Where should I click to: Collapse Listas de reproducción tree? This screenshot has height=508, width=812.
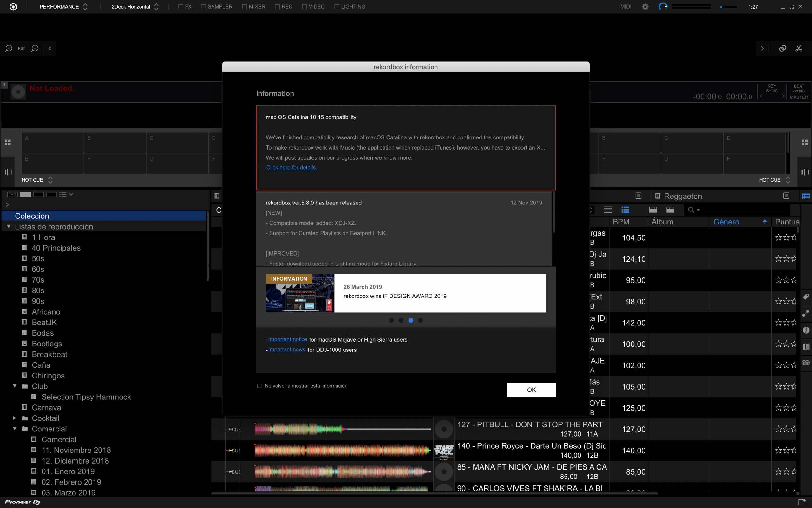click(x=9, y=226)
